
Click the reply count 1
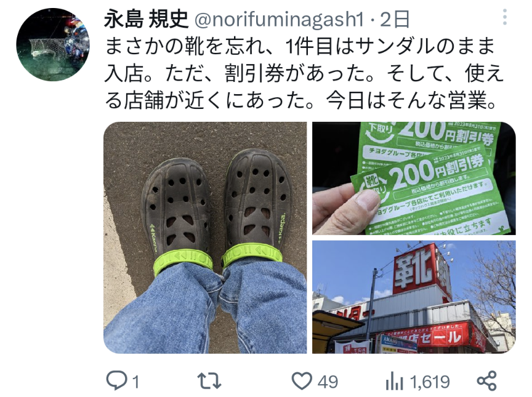pyautogui.click(x=135, y=382)
